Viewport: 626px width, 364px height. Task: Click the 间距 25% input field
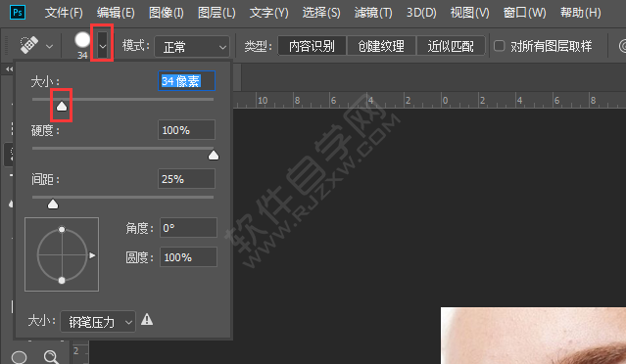coord(186,179)
